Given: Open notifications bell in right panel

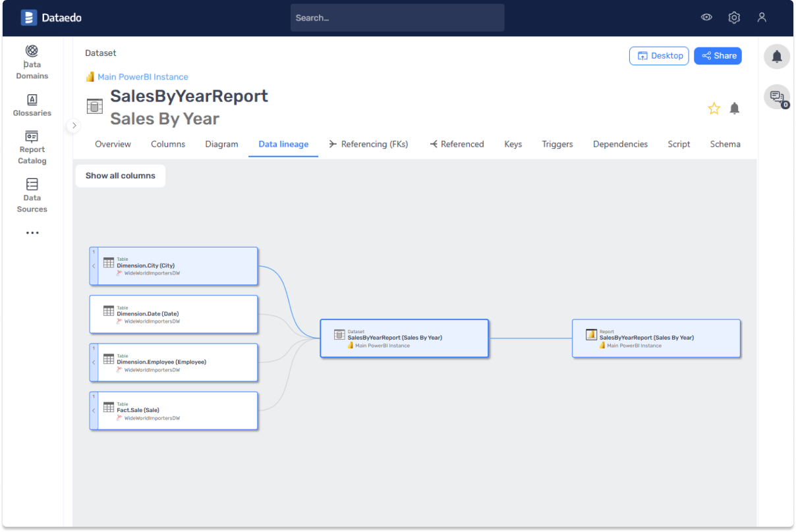Looking at the screenshot, I should click(x=777, y=56).
